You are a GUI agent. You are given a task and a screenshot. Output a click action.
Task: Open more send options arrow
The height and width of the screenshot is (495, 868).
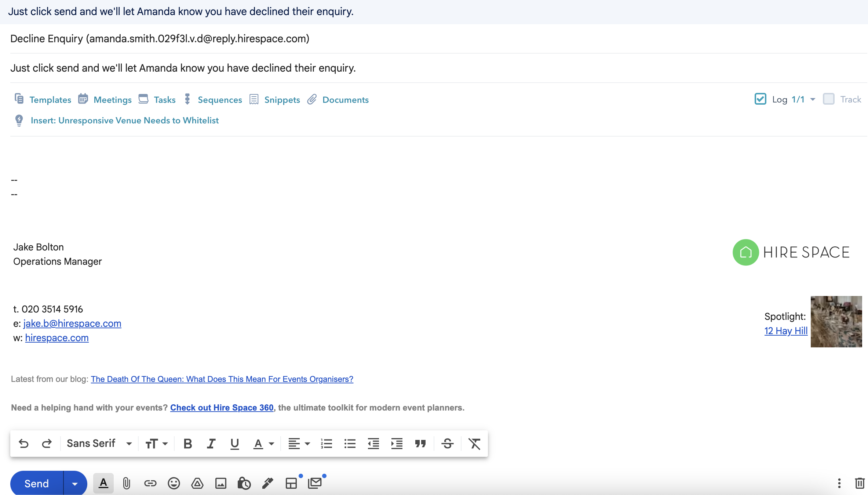click(75, 484)
